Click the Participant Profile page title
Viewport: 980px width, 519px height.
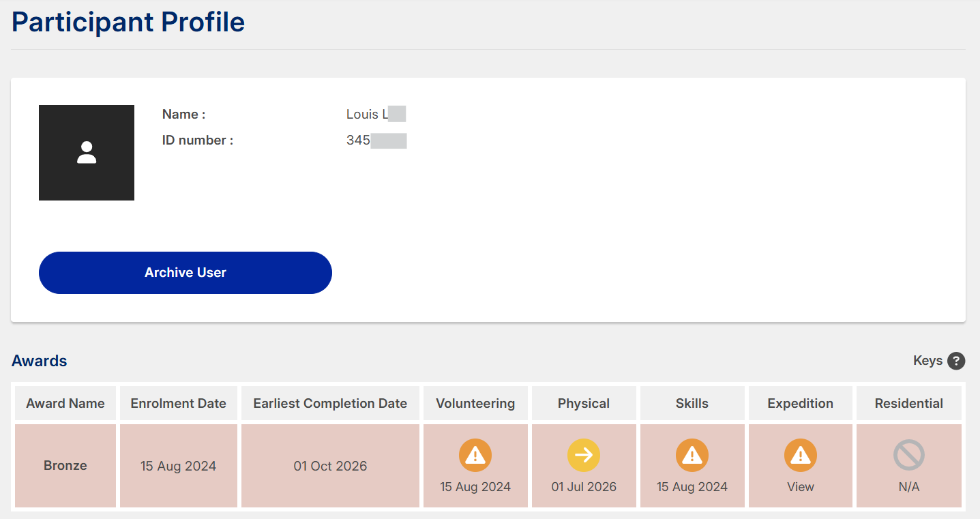128,22
